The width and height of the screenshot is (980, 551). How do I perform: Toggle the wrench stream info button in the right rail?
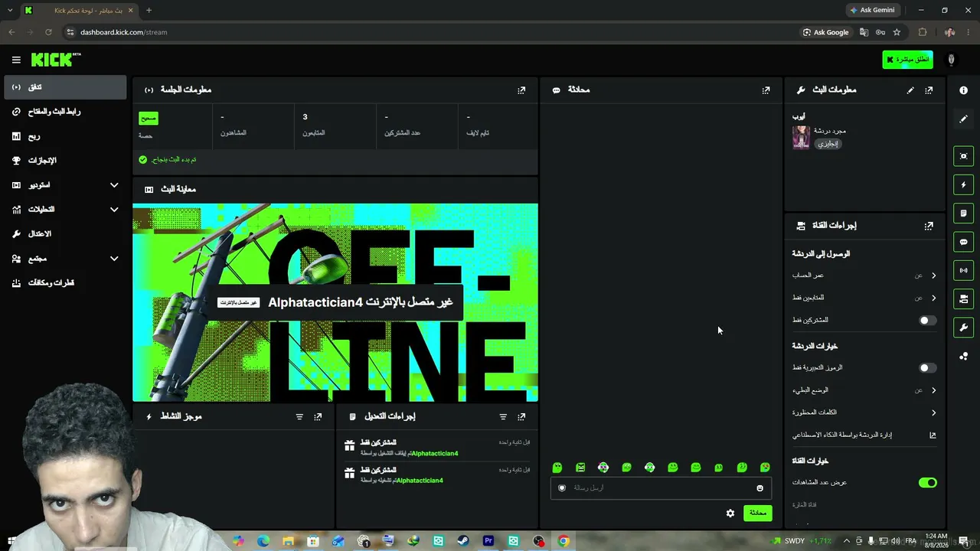[x=963, y=328]
